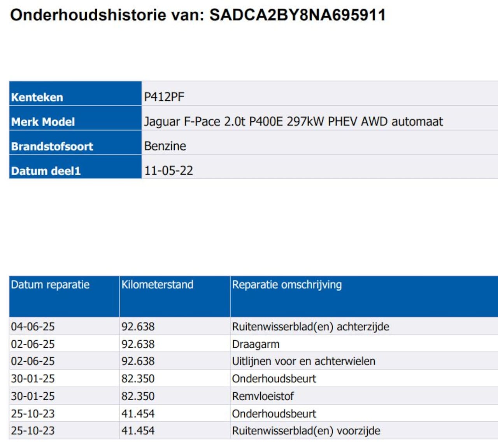The width and height of the screenshot is (498, 448).
Task: Click the Ruitenwisserblad(en) achterzijde entry
Action: click(x=310, y=327)
